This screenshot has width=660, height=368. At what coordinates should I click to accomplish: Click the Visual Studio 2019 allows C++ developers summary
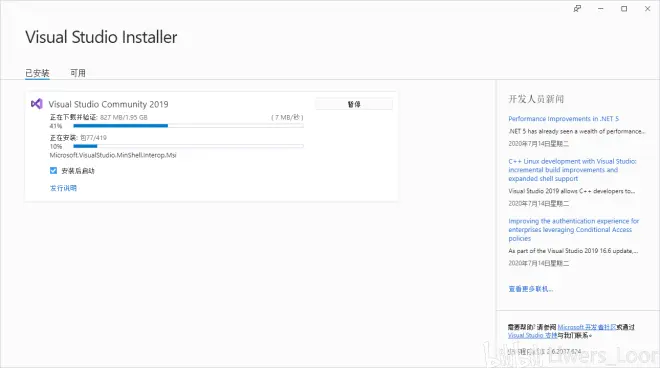572,191
